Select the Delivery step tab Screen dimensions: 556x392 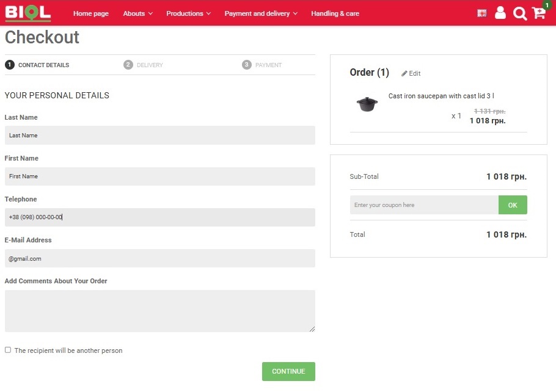coord(144,65)
